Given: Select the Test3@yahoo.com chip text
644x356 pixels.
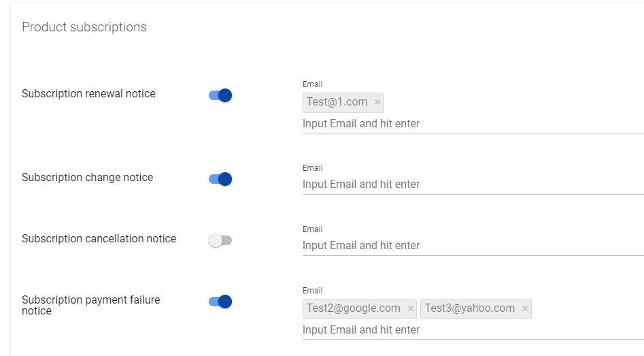Looking at the screenshot, I should (x=470, y=308).
